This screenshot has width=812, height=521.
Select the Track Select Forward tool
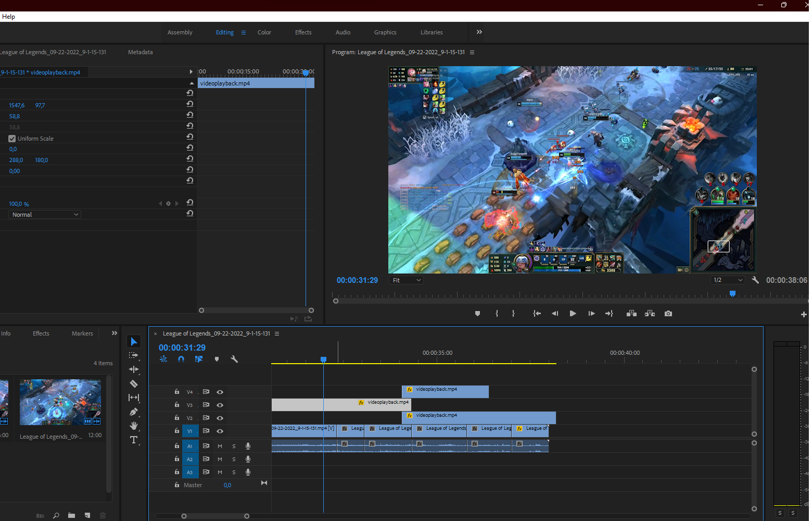pos(134,355)
